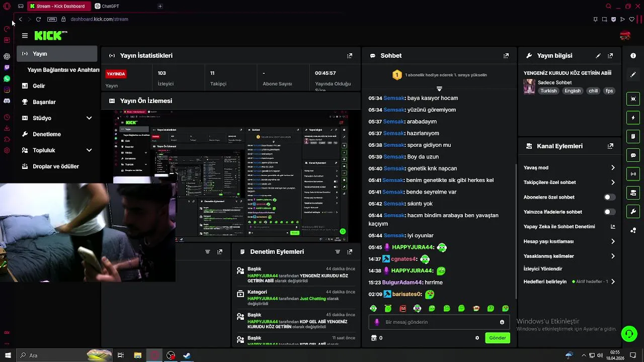
Task: Toggle the channel actions widget in right toolbar
Action: (x=633, y=193)
